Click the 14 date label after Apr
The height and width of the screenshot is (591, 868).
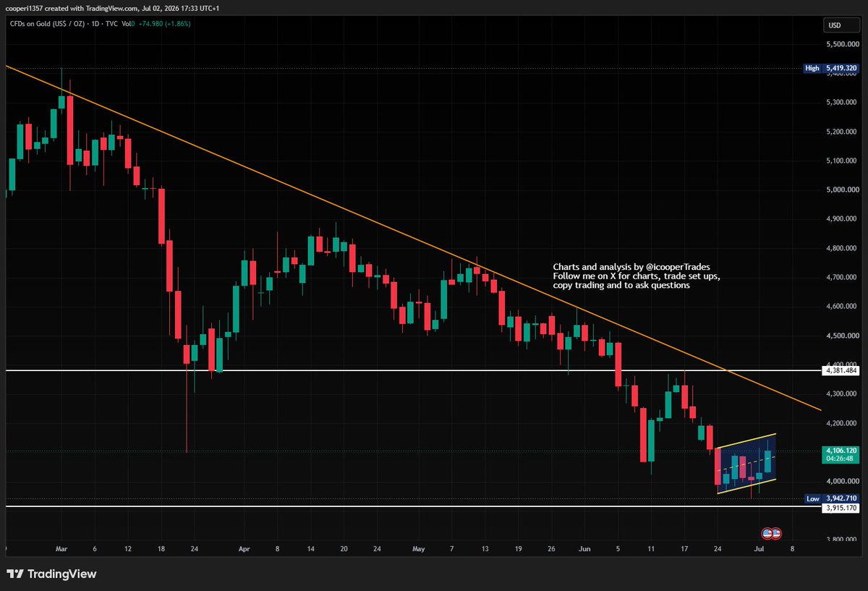310,549
